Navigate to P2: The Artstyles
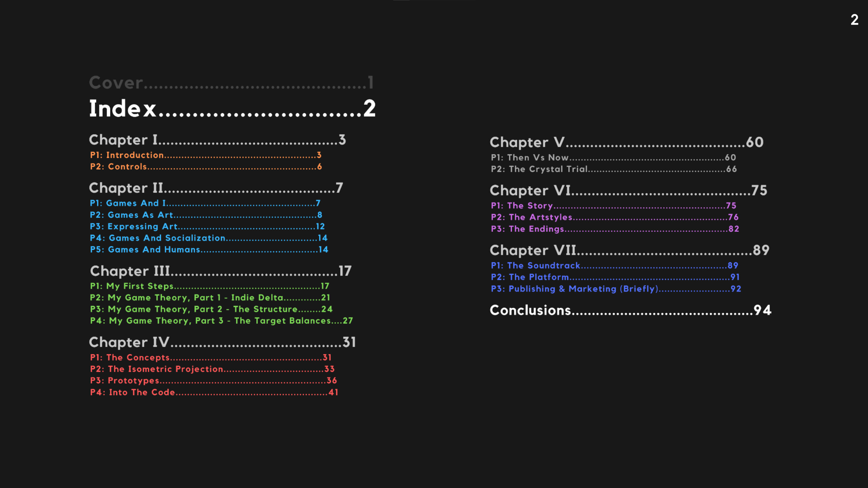The width and height of the screenshot is (868, 488). pyautogui.click(x=614, y=217)
